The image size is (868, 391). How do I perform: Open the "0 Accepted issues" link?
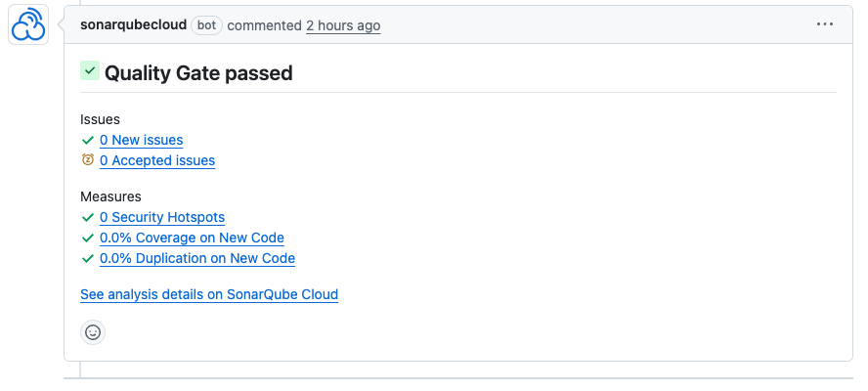click(x=157, y=160)
